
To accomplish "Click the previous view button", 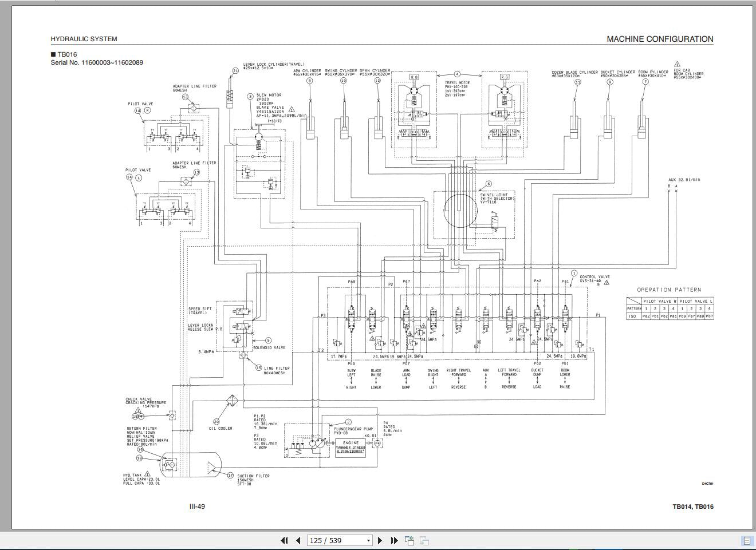I will pos(409,540).
